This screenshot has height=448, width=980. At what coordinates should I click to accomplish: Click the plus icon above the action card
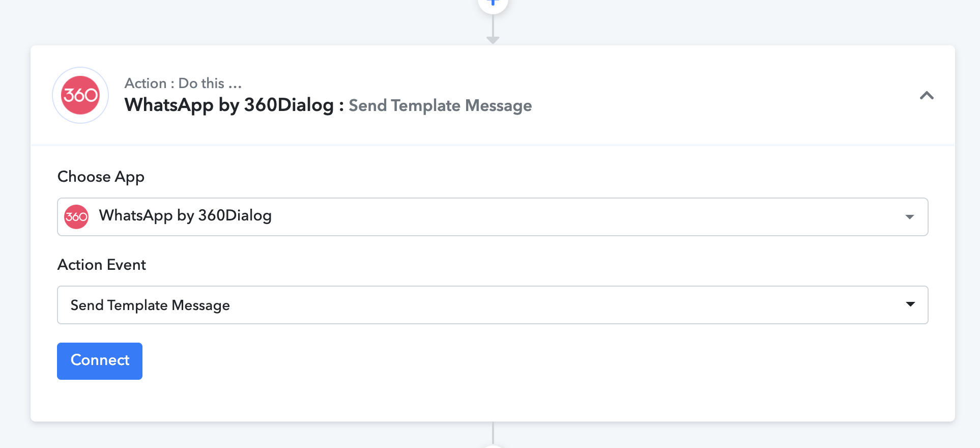[x=493, y=3]
